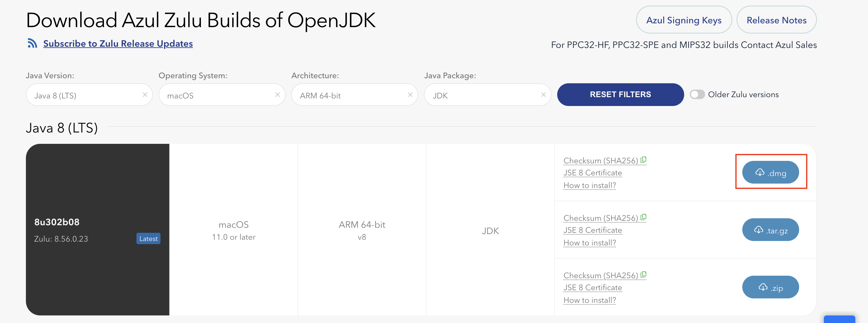Open JSE 8 Certificate link for .tar.gz
This screenshot has width=868, height=323.
pyautogui.click(x=593, y=230)
